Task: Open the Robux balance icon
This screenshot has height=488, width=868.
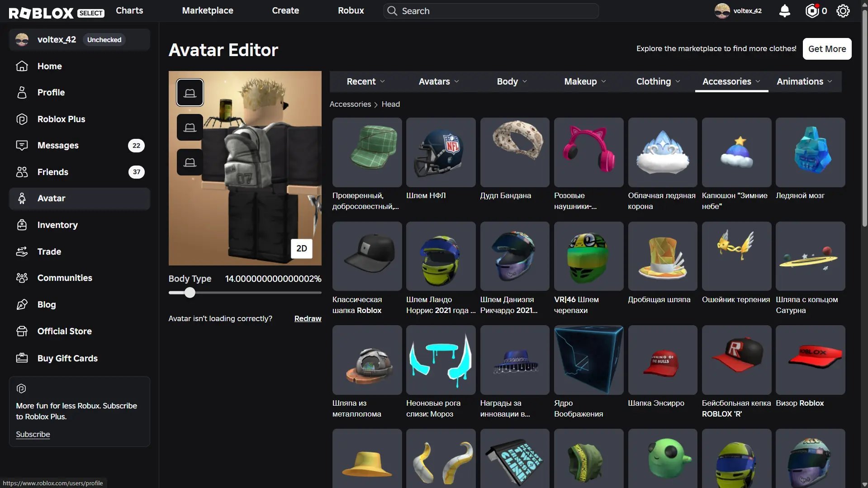Action: click(812, 11)
